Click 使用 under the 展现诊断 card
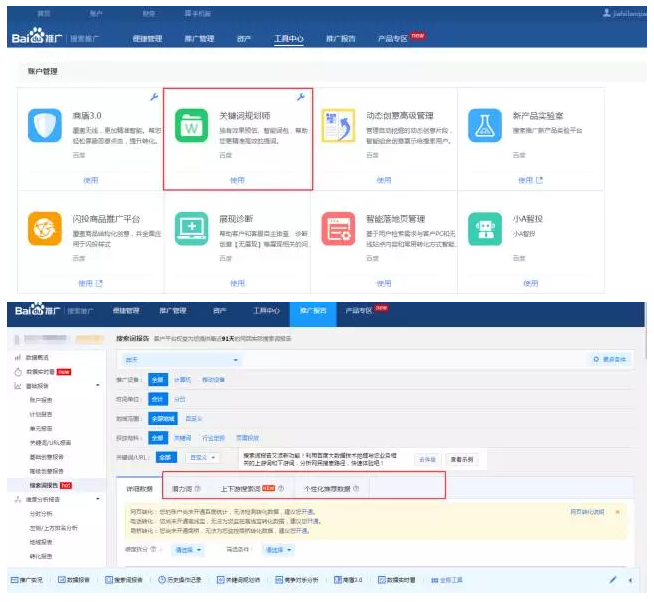This screenshot has height=602, width=654. (237, 283)
